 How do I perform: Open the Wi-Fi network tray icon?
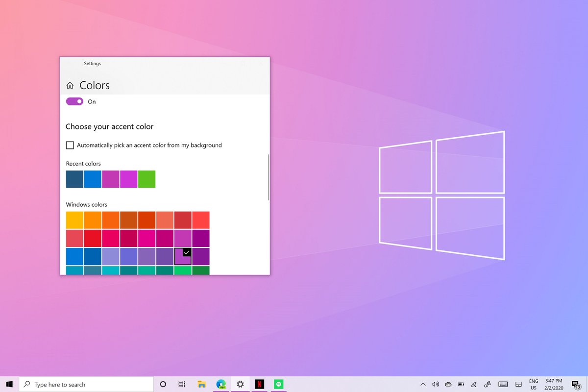(474, 384)
